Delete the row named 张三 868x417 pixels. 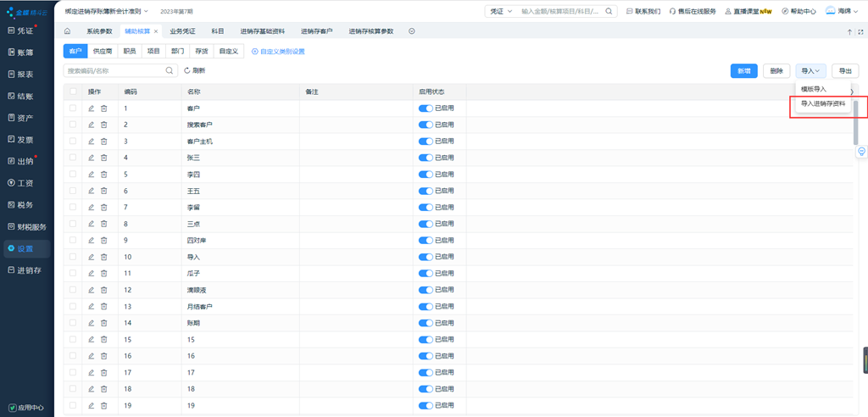[x=103, y=158]
